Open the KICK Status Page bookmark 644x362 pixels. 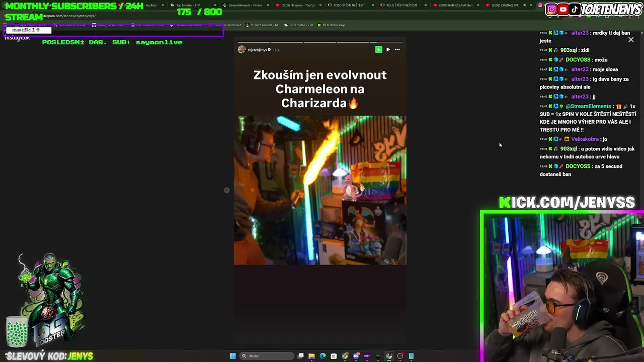point(331,25)
